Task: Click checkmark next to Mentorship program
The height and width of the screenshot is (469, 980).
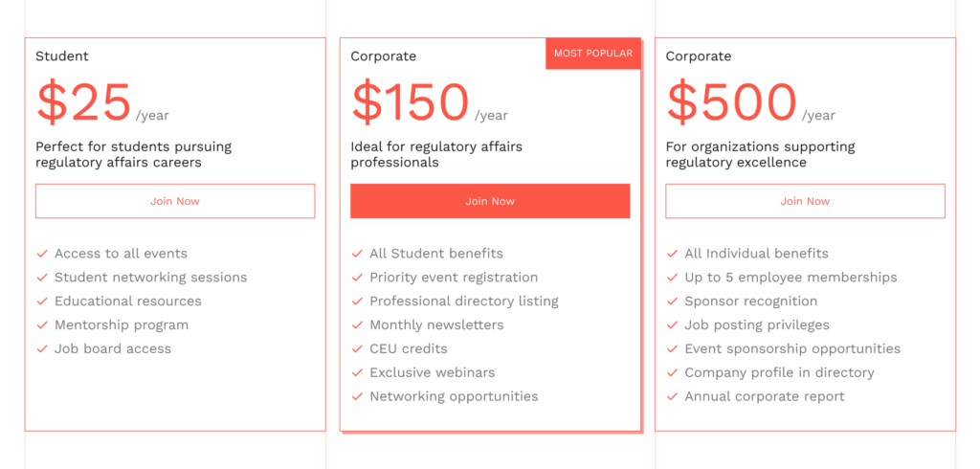Action: (42, 325)
